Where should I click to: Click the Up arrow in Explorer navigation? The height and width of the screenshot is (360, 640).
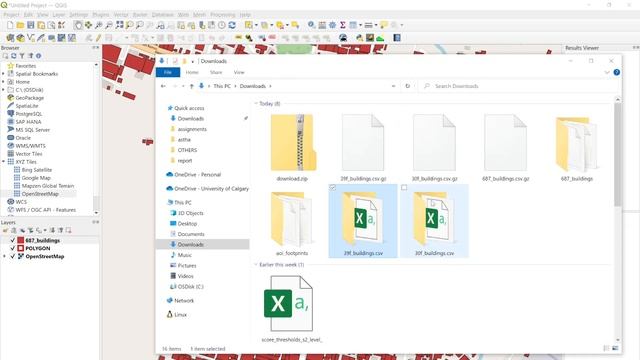[x=191, y=86]
